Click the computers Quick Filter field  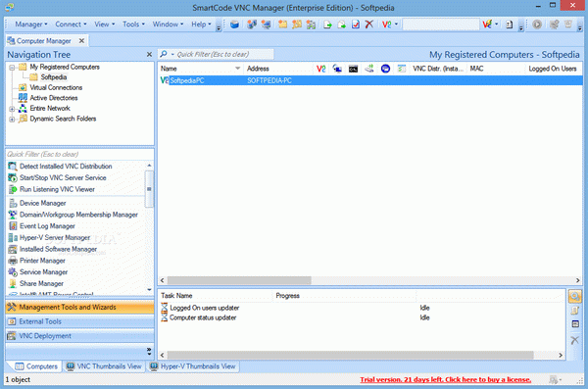pos(216,55)
